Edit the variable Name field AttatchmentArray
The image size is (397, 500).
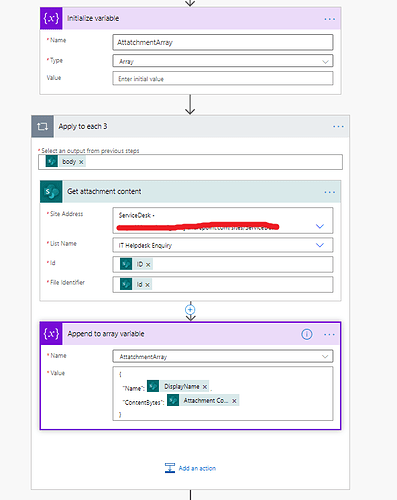(x=223, y=42)
